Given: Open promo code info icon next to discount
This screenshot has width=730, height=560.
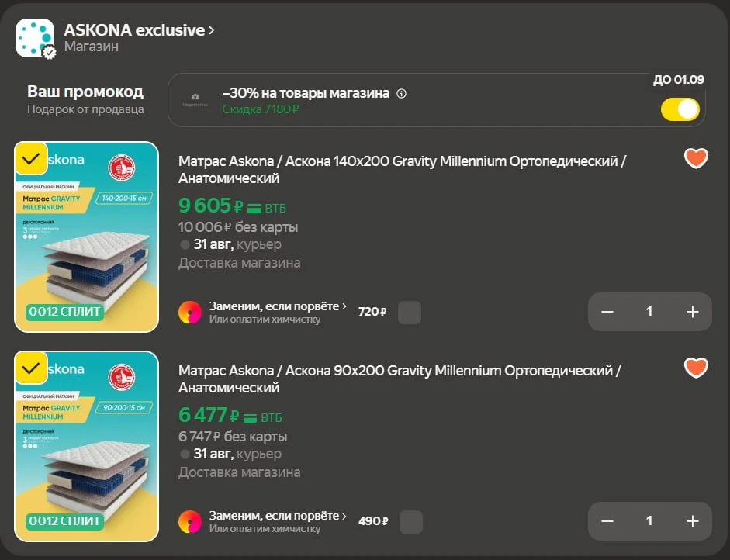Looking at the screenshot, I should (x=401, y=94).
